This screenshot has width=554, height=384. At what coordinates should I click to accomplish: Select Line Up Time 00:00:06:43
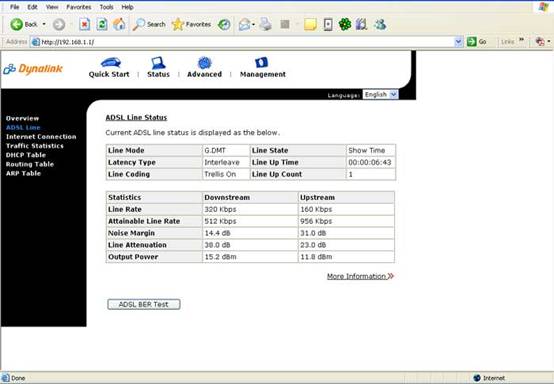[370, 163]
